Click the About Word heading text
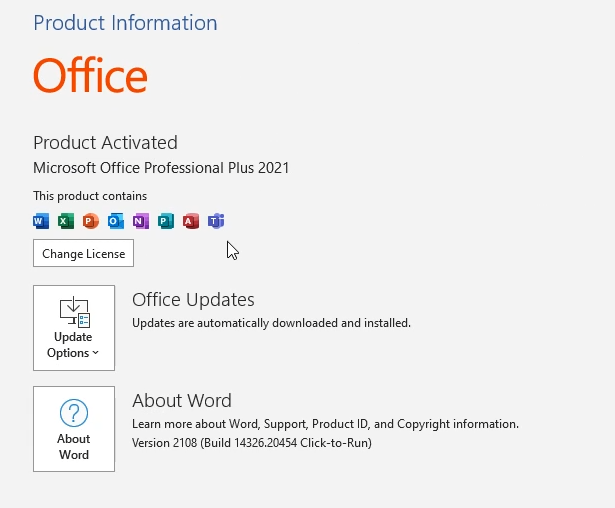Image resolution: width=615 pixels, height=508 pixels. click(182, 401)
